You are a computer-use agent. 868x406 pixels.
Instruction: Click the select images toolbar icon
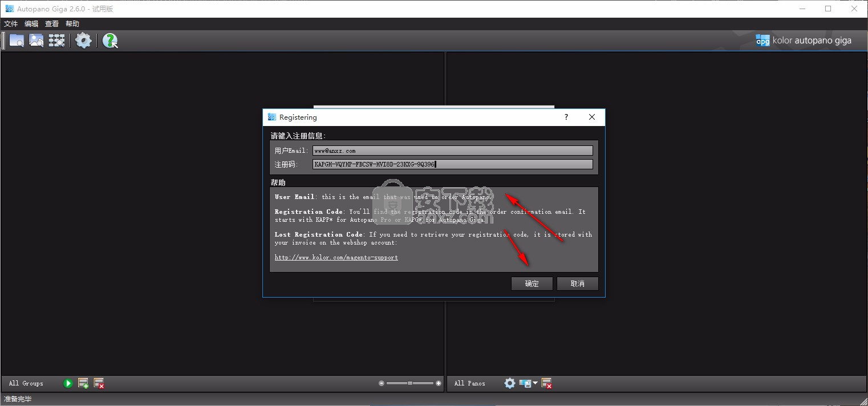point(36,40)
